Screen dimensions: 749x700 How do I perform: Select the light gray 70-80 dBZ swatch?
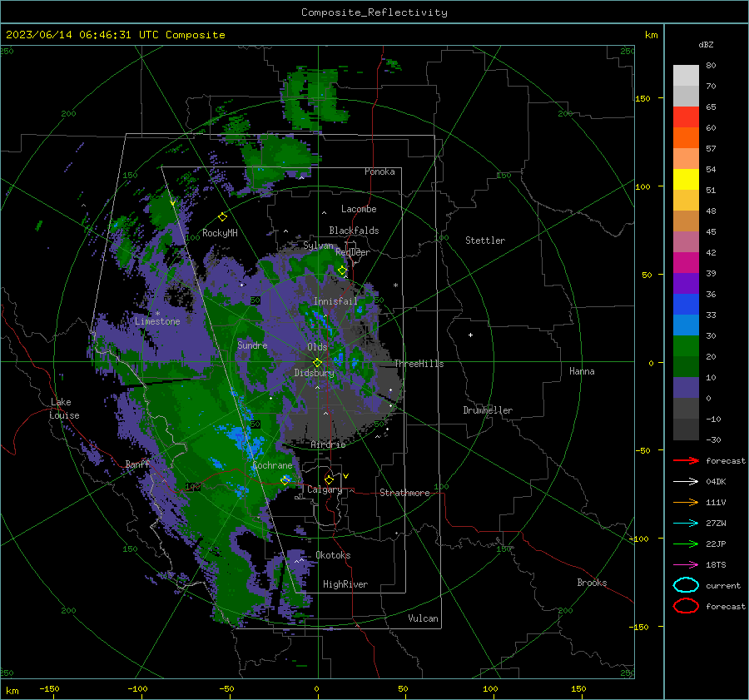[x=686, y=76]
